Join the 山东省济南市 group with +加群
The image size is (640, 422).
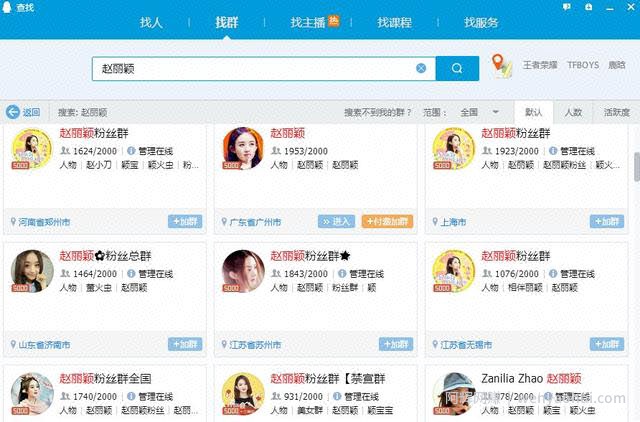click(185, 344)
